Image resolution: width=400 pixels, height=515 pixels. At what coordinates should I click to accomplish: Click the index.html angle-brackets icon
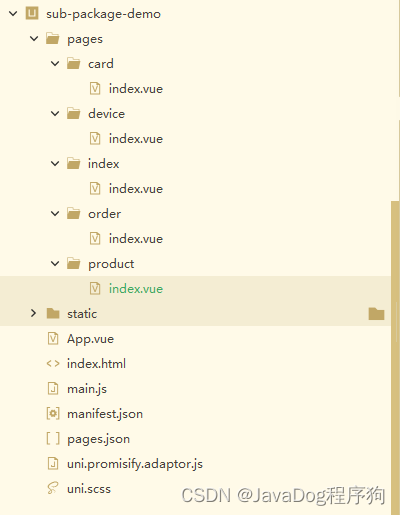[53, 363]
